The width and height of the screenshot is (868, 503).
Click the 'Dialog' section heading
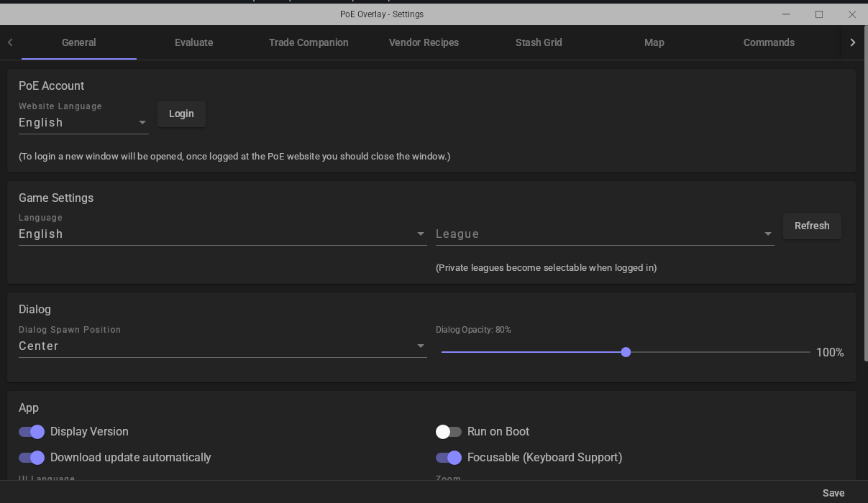[35, 309]
